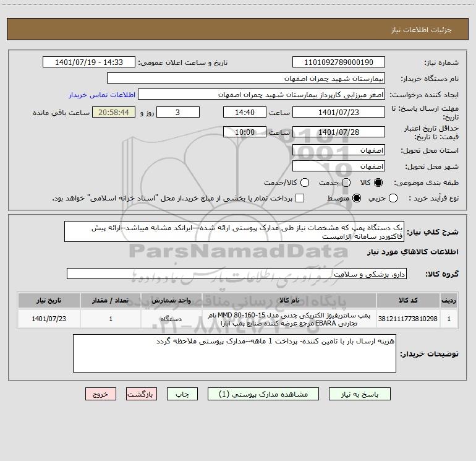
Task: Click the شرح کلی نیاز description box
Action: point(234,232)
